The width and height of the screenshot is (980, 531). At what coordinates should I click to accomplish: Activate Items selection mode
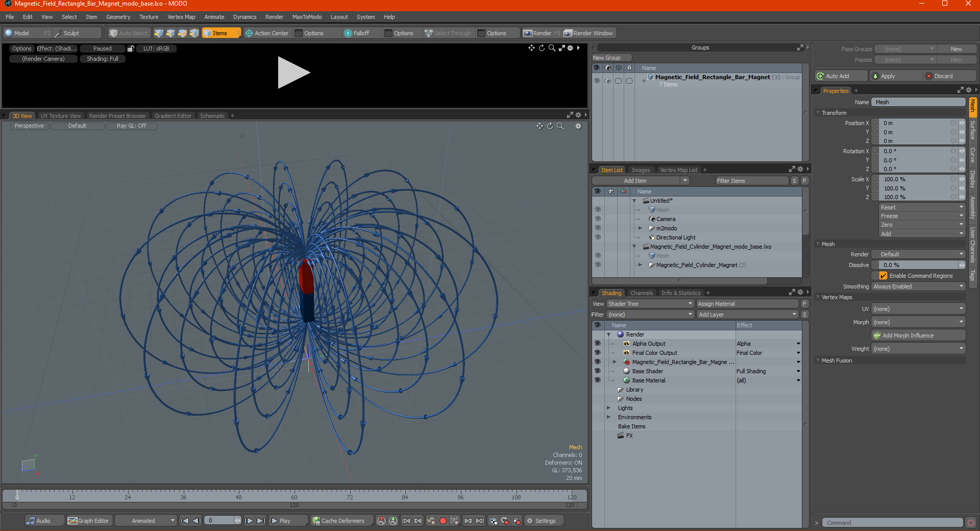click(x=221, y=33)
